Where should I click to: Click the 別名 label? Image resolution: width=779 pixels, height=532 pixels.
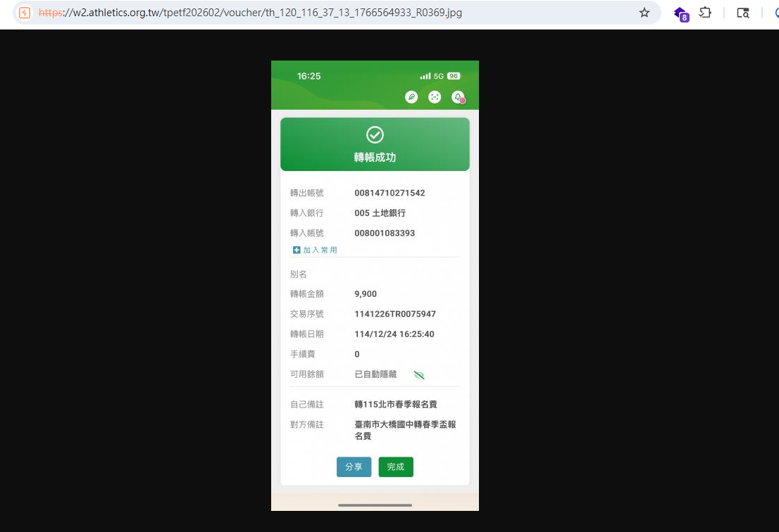tap(299, 274)
